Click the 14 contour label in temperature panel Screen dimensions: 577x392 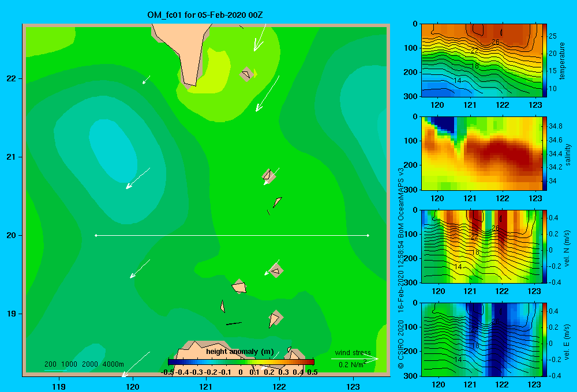pyautogui.click(x=458, y=81)
